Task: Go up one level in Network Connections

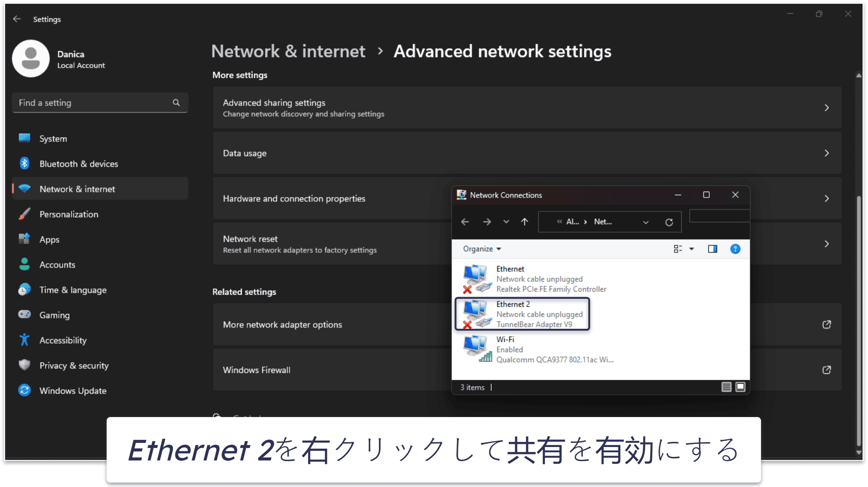Action: [x=524, y=222]
